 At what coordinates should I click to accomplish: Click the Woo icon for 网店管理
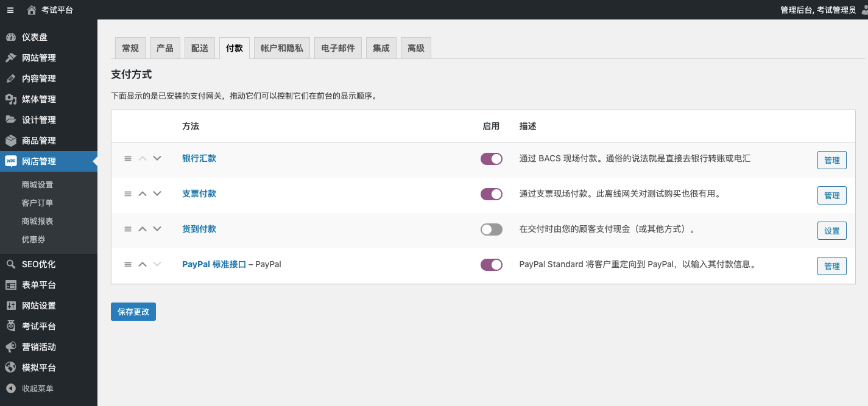[x=11, y=161]
